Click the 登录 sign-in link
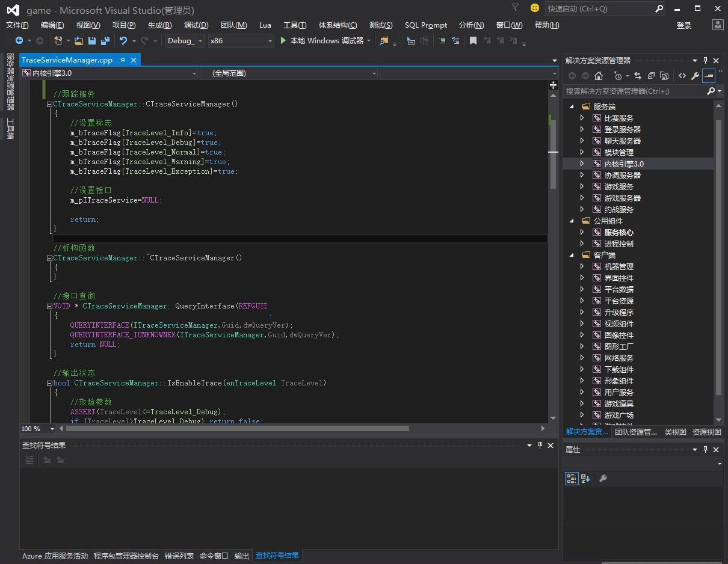728x564 pixels. (x=684, y=25)
